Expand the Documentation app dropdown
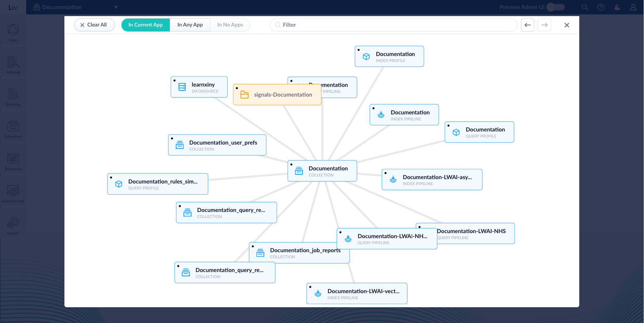 click(116, 7)
